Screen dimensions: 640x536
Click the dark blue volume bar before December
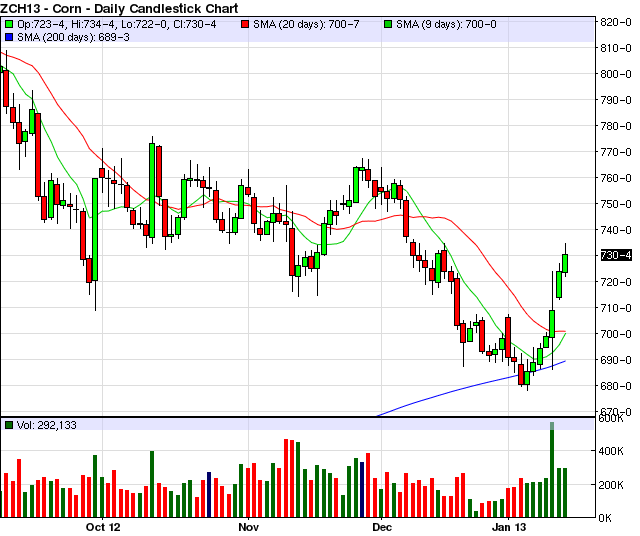tap(362, 490)
